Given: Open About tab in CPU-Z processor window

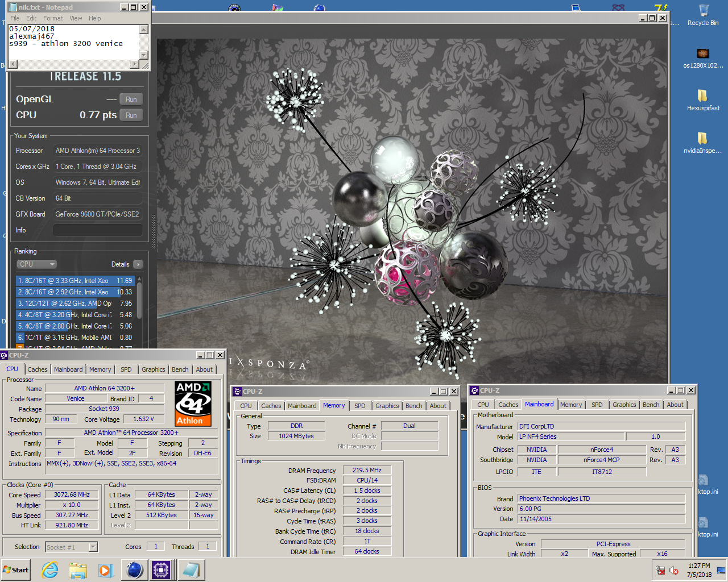Looking at the screenshot, I should click(x=204, y=369).
